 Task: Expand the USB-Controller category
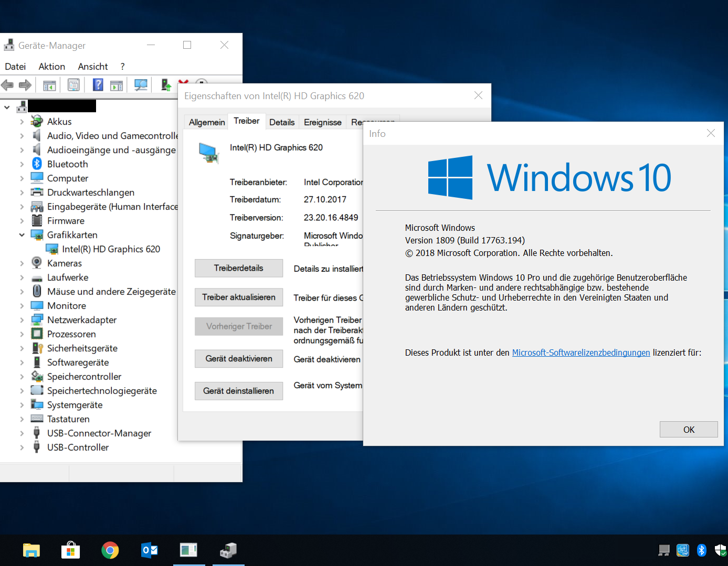click(x=22, y=447)
